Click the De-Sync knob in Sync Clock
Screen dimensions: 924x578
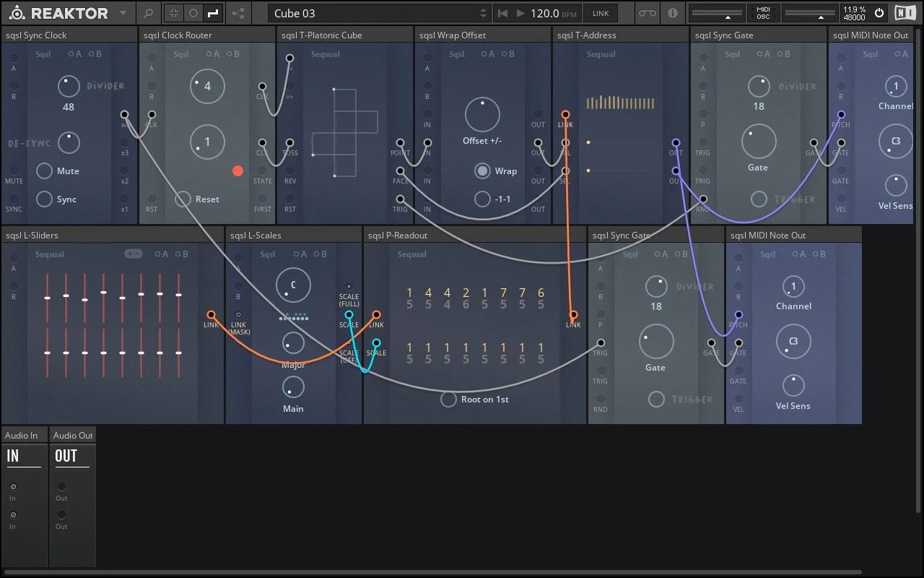(69, 142)
